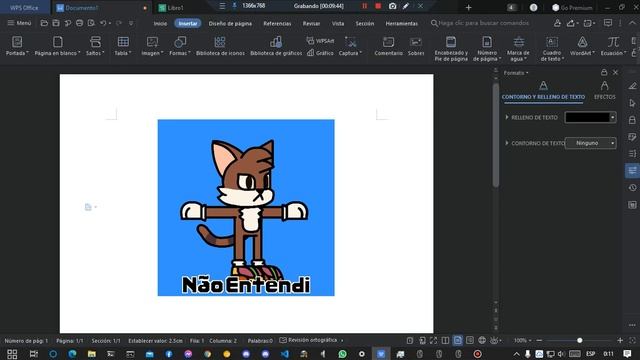Collapse the ribbon with the chevron
This screenshot has width=640, height=360.
click(x=632, y=23)
